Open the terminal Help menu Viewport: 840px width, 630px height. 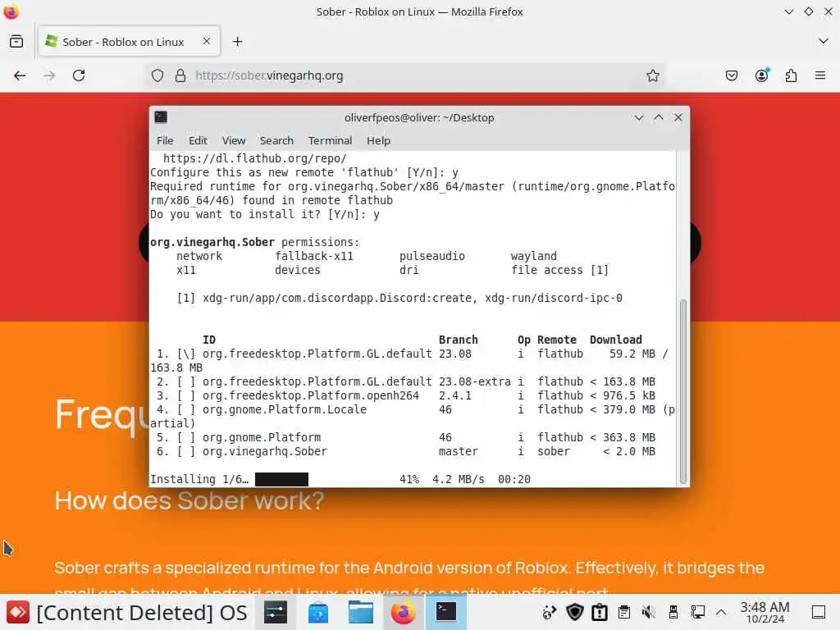coord(378,140)
